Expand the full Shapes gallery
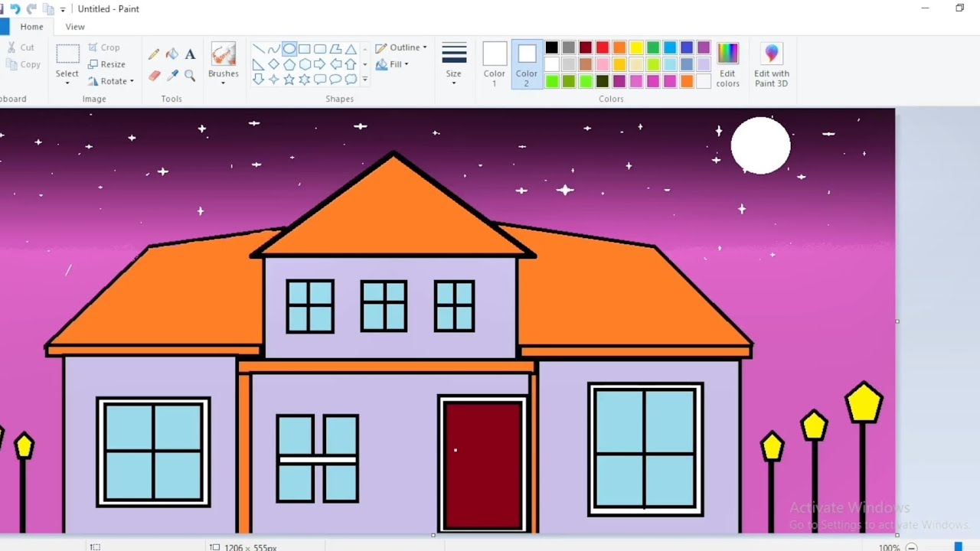 tap(364, 80)
